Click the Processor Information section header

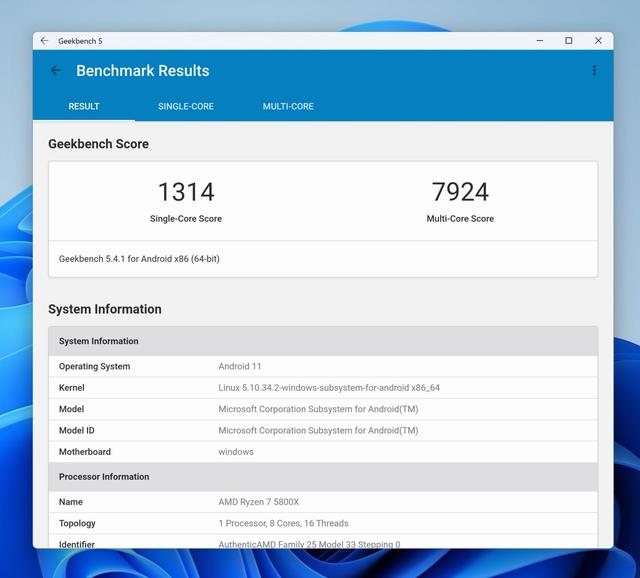(x=104, y=477)
